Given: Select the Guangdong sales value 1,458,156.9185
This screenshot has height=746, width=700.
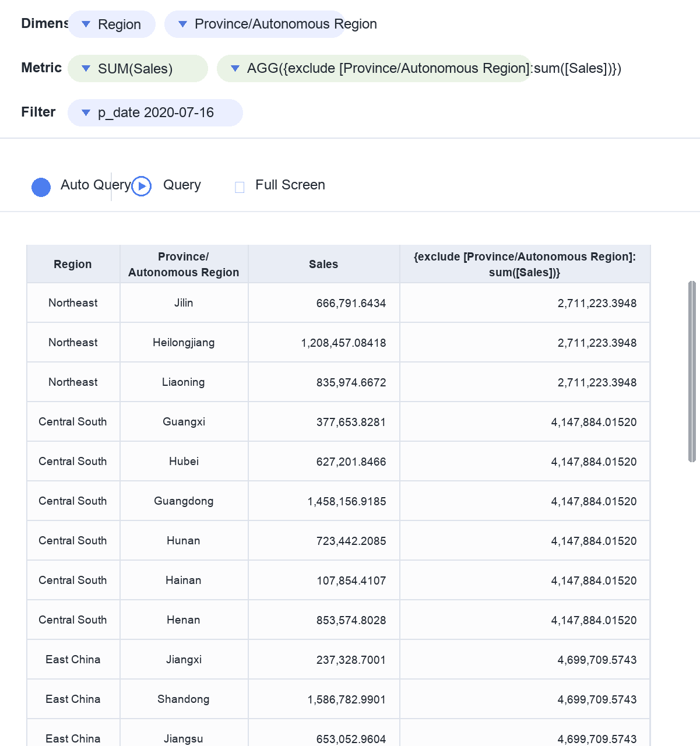Looking at the screenshot, I should coord(347,501).
